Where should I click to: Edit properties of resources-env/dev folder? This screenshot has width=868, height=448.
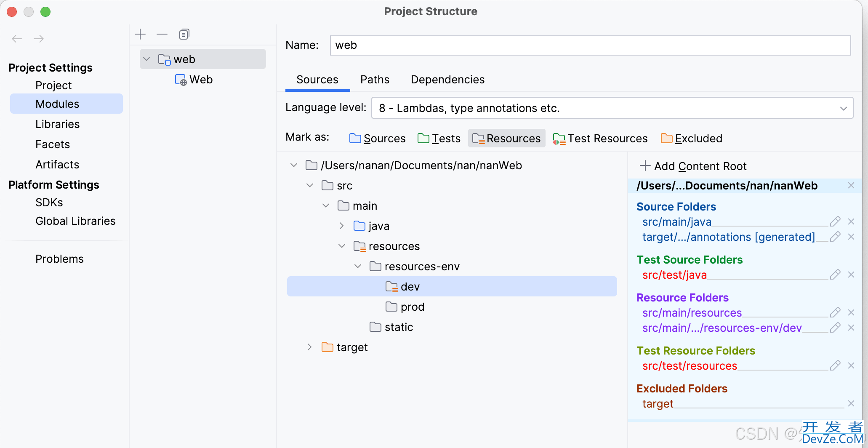[835, 328]
